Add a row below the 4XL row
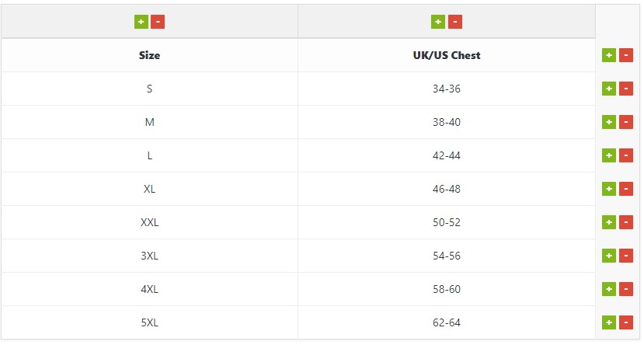This screenshot has height=345, width=644. point(609,289)
